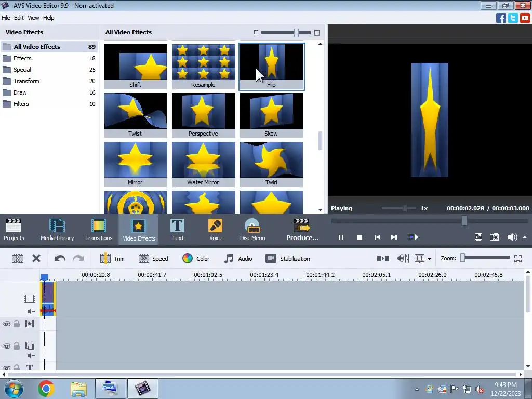
Task: Open the Voice recording tool
Action: [216, 229]
